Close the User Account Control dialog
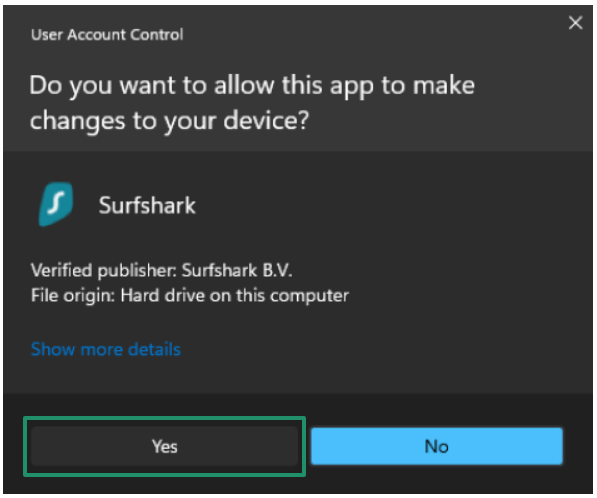597x498 pixels. [x=575, y=22]
